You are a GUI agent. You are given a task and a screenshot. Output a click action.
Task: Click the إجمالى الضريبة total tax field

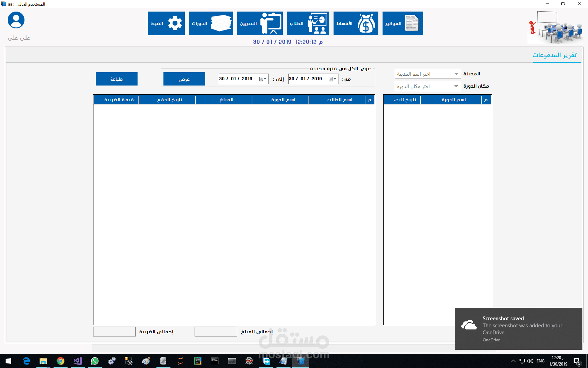tap(114, 332)
